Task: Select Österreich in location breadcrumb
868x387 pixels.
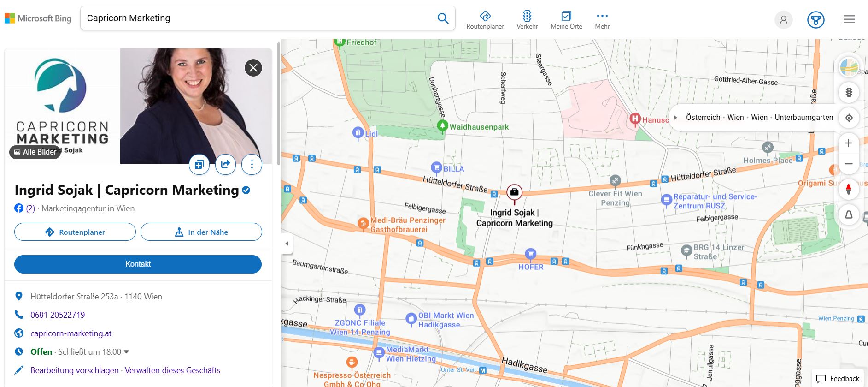Action: pos(703,118)
